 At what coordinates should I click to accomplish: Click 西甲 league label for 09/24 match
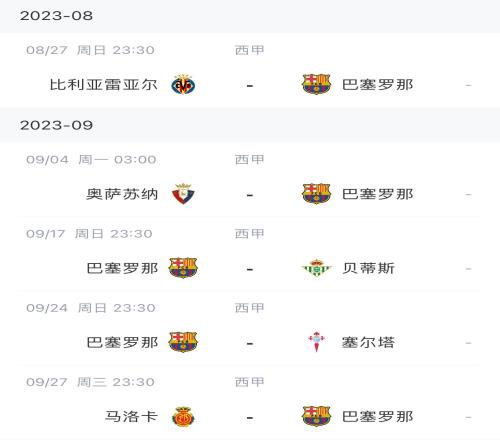[250, 308]
